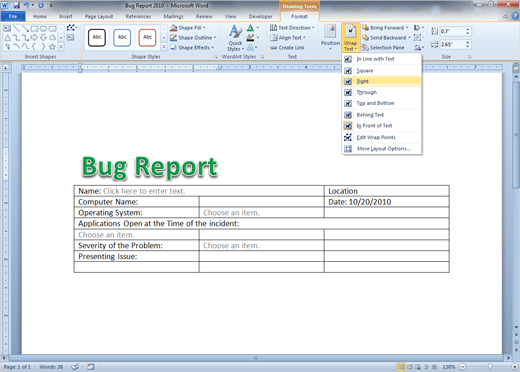
Task: Switch to the Insert tab
Action: pos(66,16)
